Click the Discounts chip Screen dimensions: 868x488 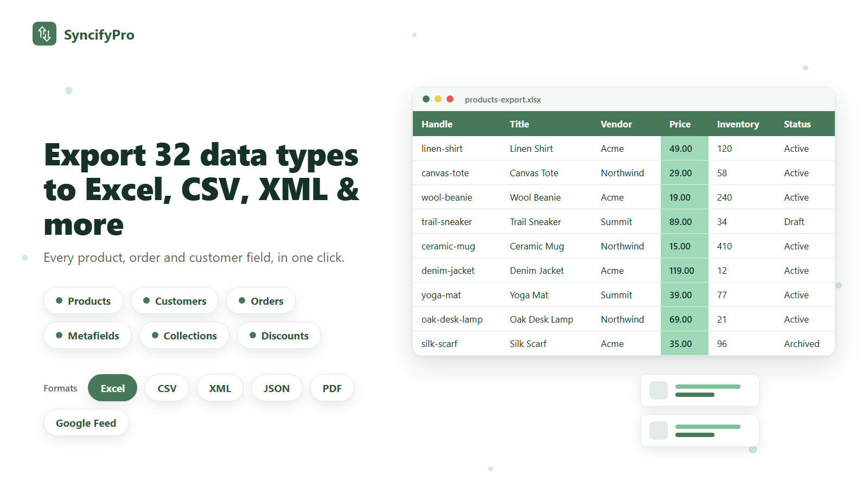click(279, 335)
